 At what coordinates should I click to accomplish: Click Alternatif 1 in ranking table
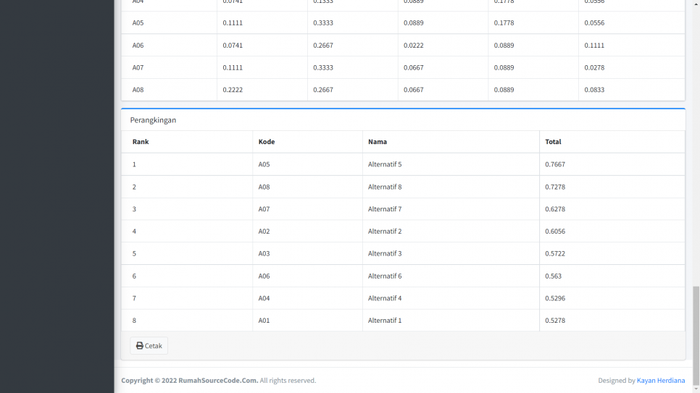tap(385, 321)
